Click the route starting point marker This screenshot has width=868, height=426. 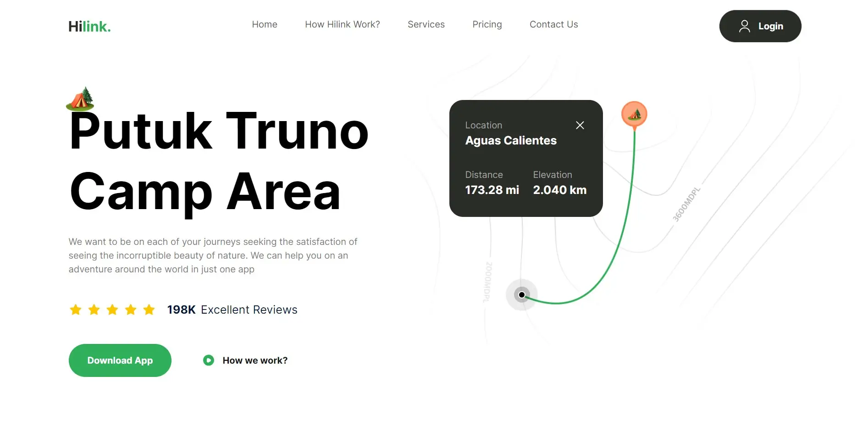click(522, 294)
